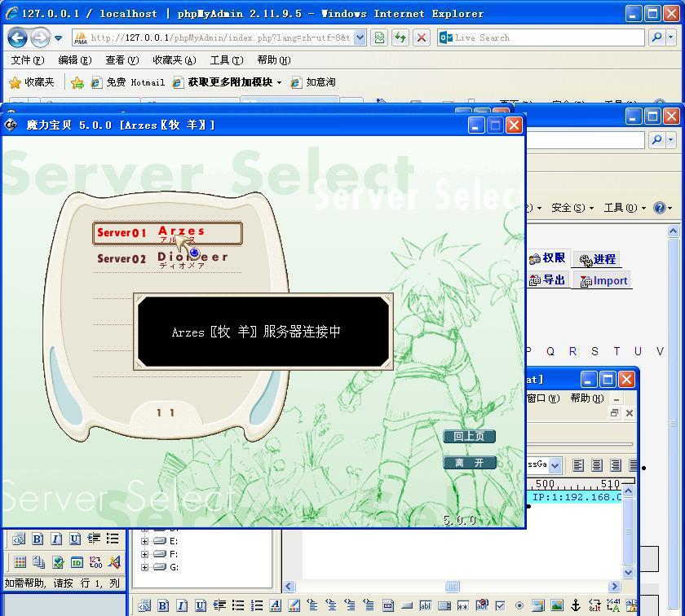The width and height of the screenshot is (685, 616).
Task: Open the 安全(S) command bar dropdown
Action: click(572, 208)
